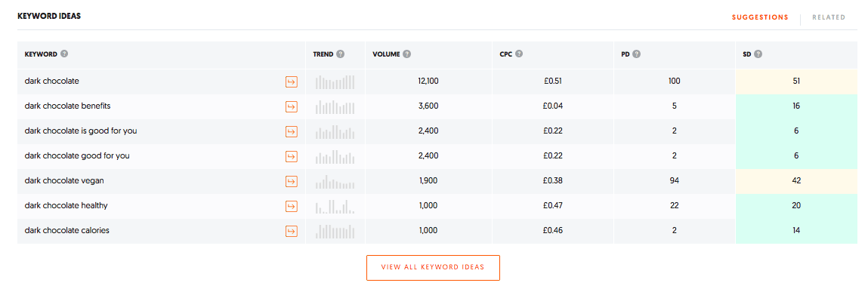The image size is (868, 292).
Task: Open arrow icon for 'dark chocolate vegan'
Action: 291,181
